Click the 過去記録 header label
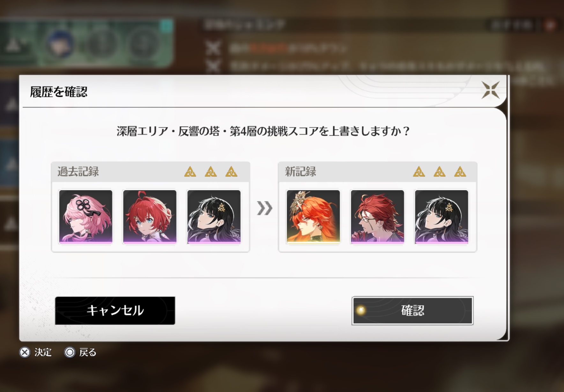 (x=78, y=172)
